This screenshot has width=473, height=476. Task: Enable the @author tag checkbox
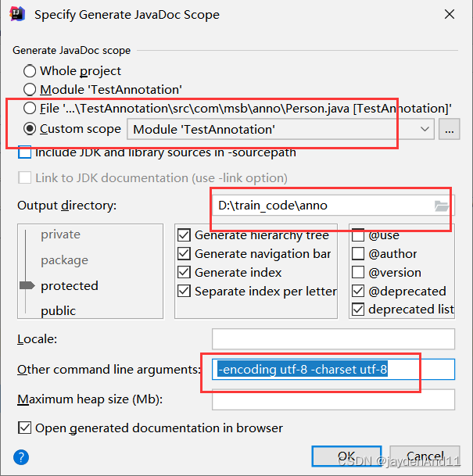358,254
